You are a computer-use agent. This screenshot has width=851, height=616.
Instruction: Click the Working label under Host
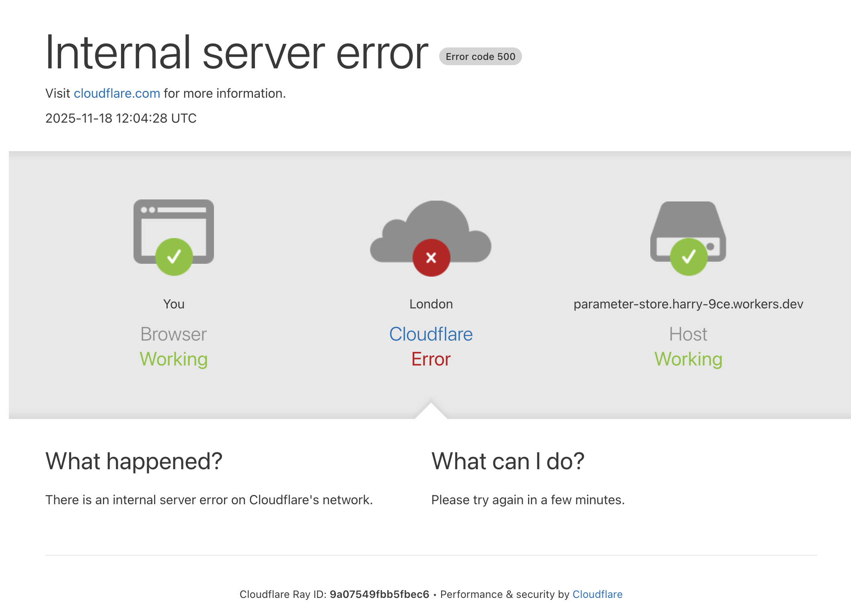pos(688,359)
